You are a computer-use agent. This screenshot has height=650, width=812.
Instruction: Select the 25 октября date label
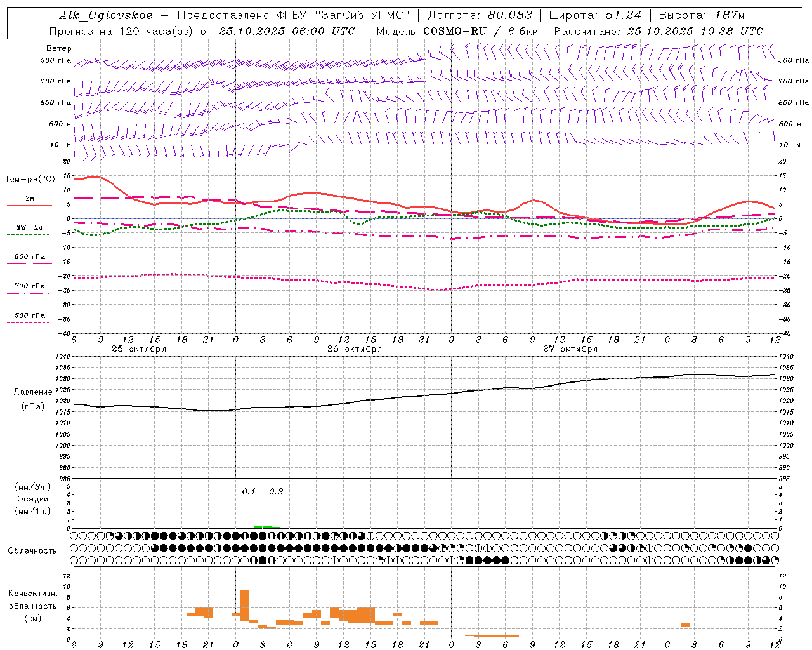point(139,349)
